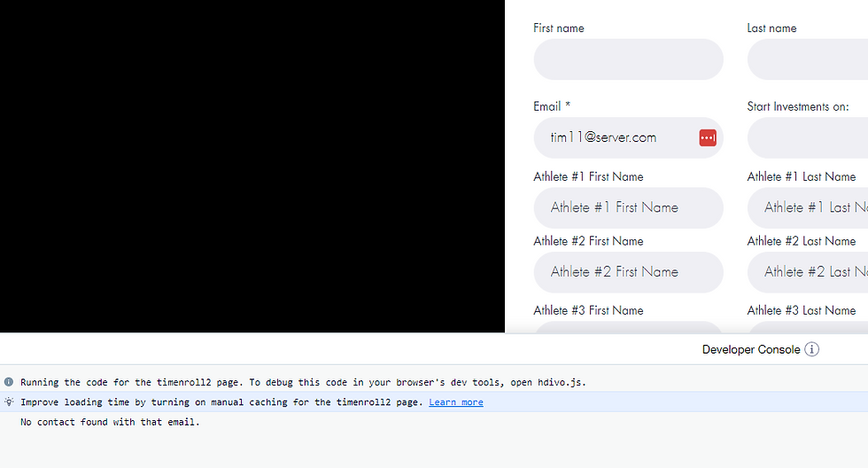Image resolution: width=868 pixels, height=468 pixels.
Task: Click the Athlete #2 Last Name input
Action: point(808,272)
